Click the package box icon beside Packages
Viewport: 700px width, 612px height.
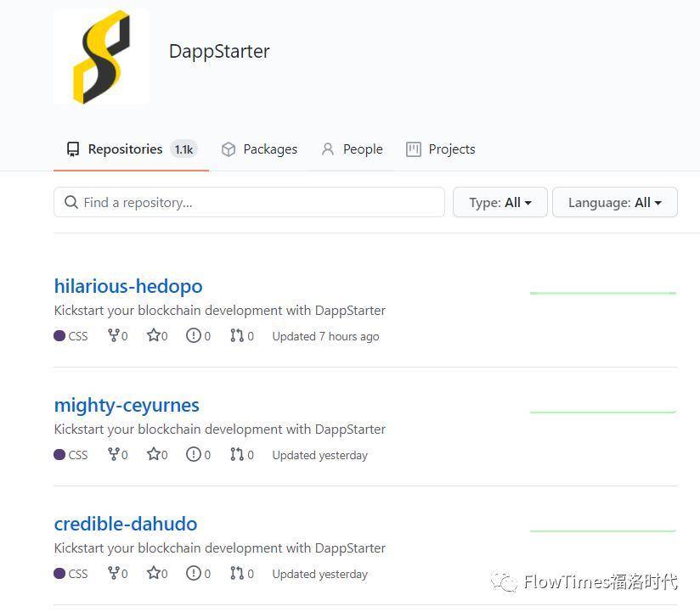pos(229,149)
